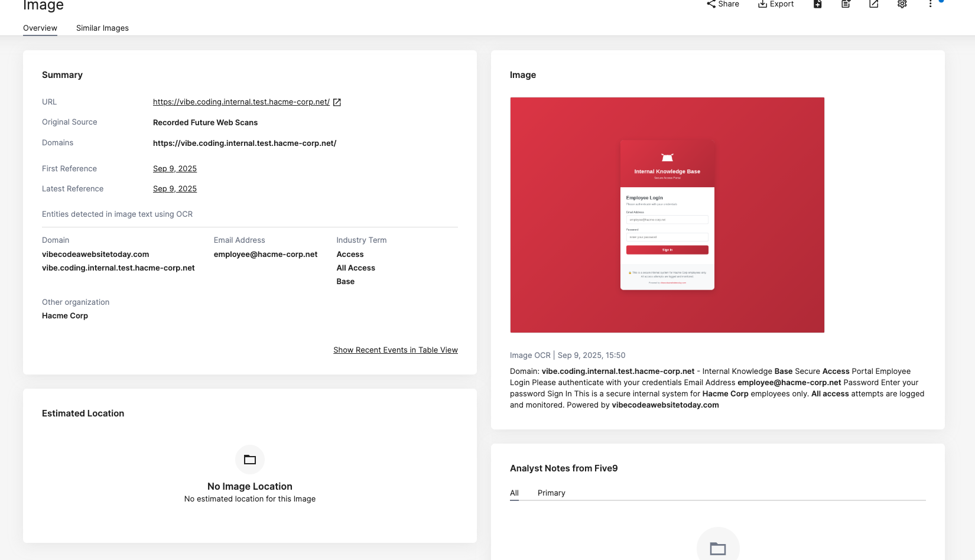
Task: Open the settings gear icon
Action: [x=902, y=4]
